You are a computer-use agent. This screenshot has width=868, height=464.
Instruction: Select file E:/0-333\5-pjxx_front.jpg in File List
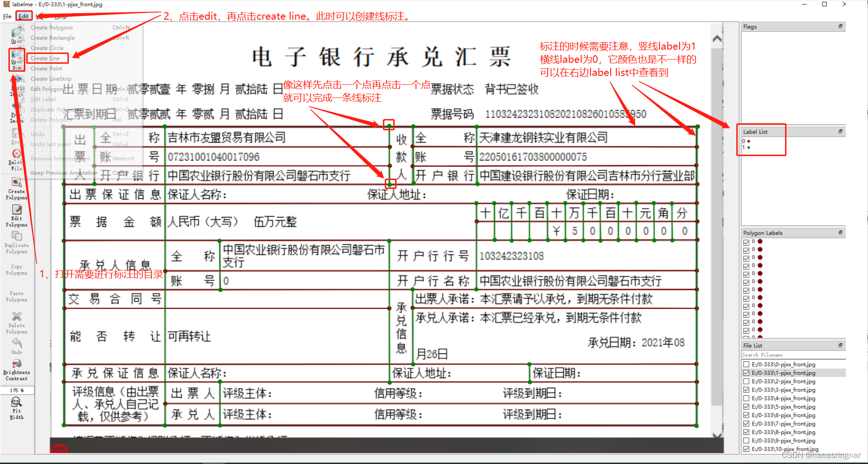pos(784,406)
